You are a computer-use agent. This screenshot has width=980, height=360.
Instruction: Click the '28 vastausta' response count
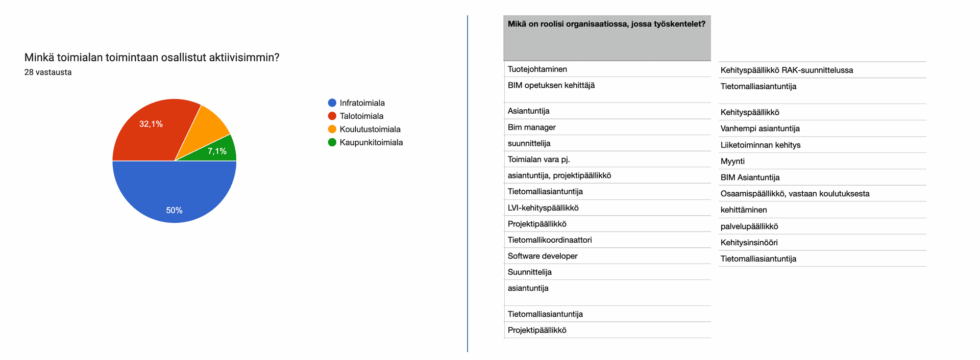(x=48, y=72)
